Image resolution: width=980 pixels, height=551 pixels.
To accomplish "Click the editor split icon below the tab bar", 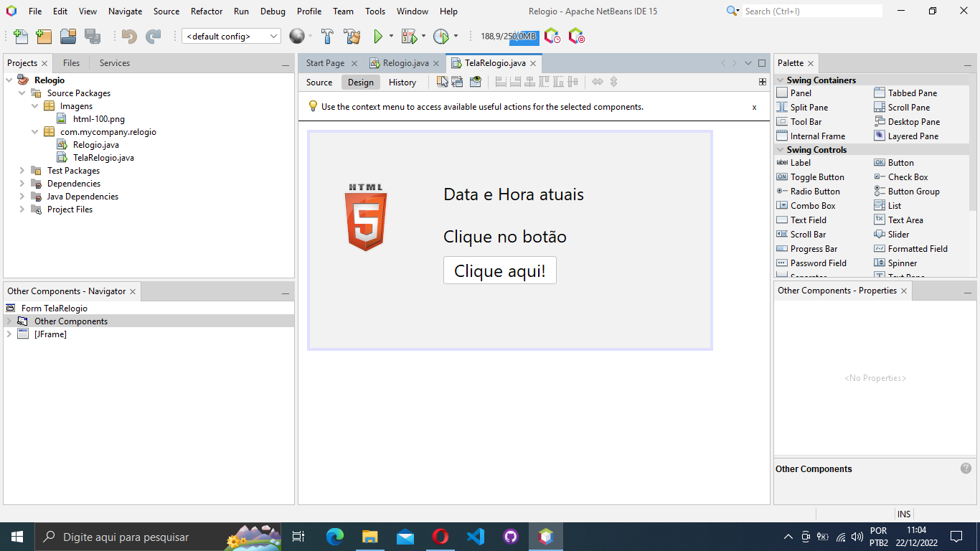I will [x=763, y=82].
